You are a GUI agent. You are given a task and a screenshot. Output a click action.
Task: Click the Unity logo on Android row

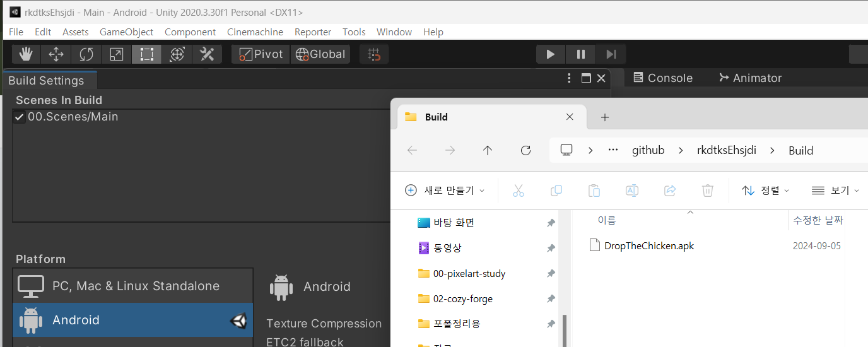coord(238,321)
